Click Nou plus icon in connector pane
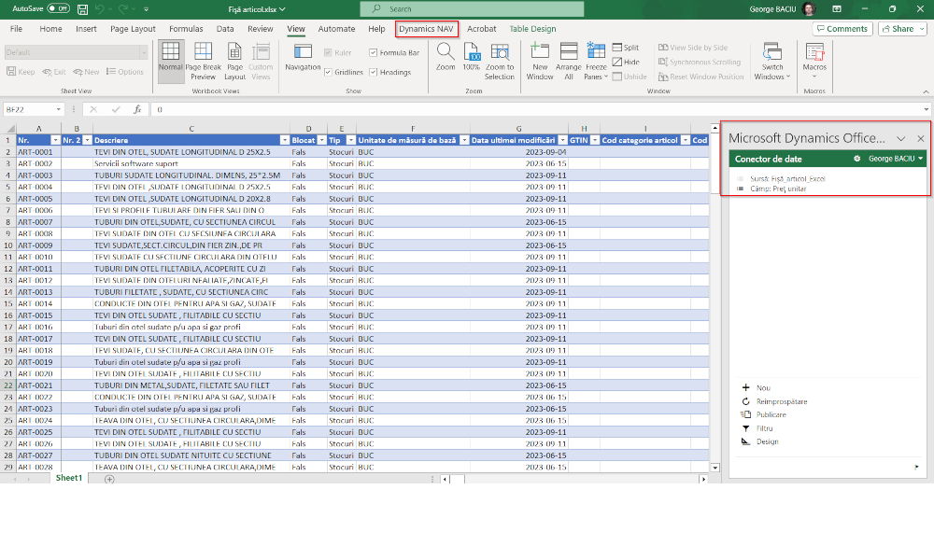Image resolution: width=934 pixels, height=560 pixels. 745,387
